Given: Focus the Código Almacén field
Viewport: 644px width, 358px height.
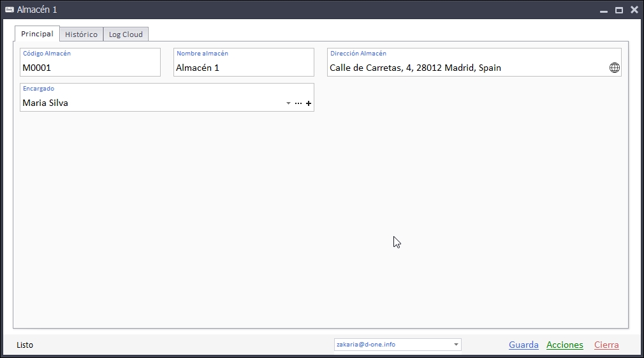Looking at the screenshot, I should 90,68.
